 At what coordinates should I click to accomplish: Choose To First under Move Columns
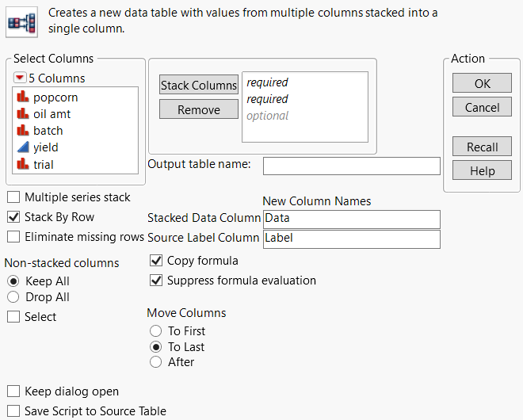155,331
